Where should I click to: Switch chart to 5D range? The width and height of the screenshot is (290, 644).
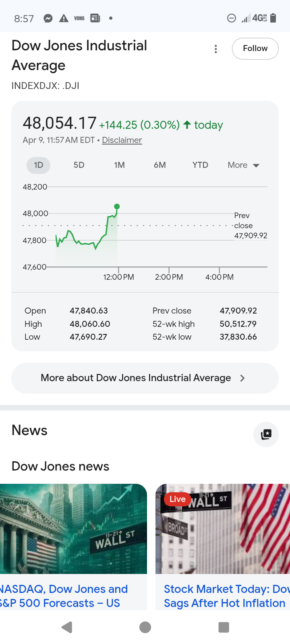79,165
